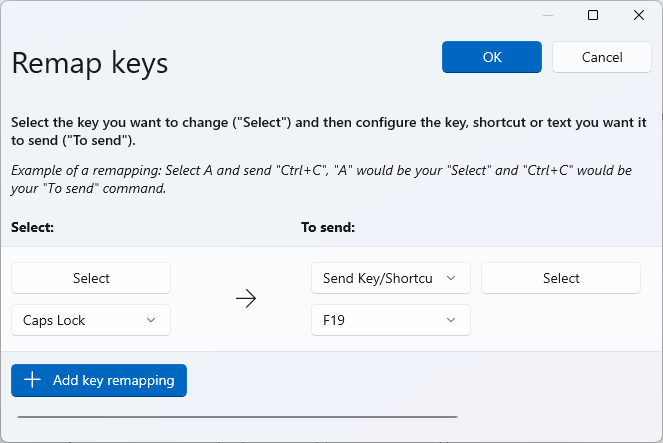Click the plus icon for adding a remapping

(32, 380)
